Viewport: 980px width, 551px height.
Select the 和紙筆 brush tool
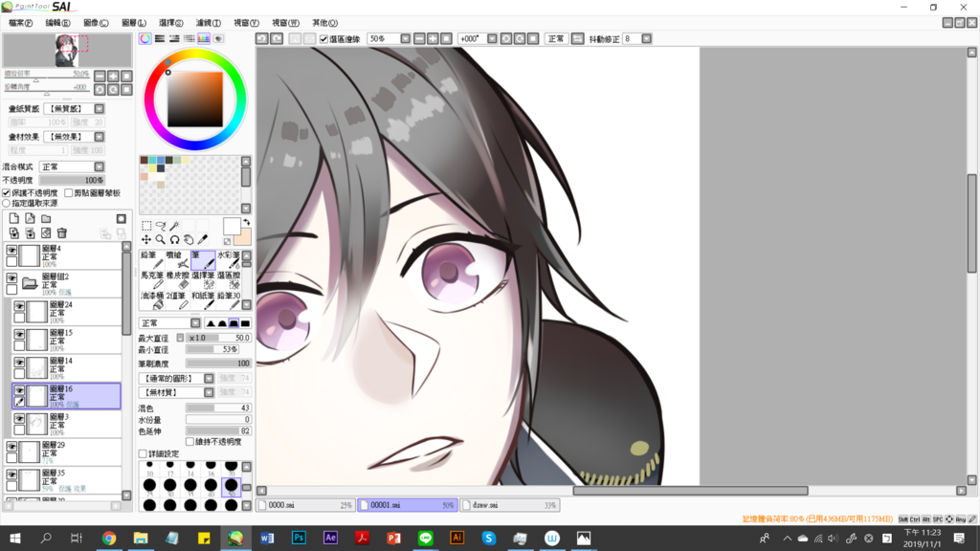pos(203,300)
